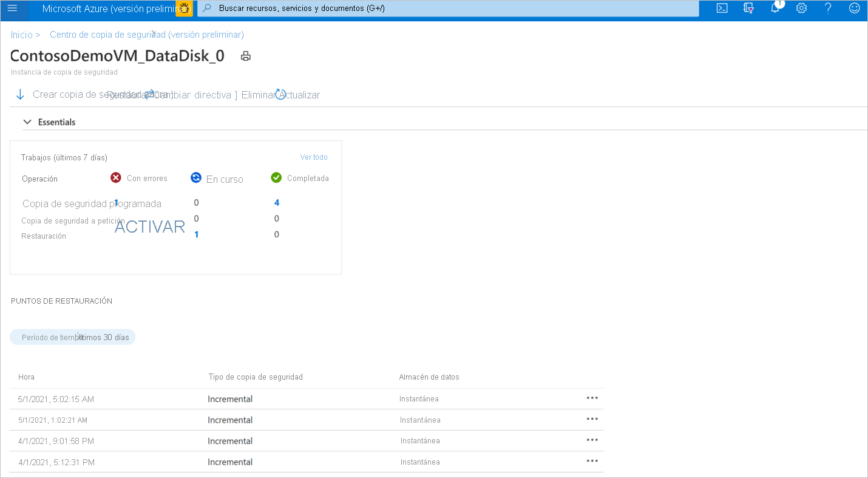The image size is (868, 478).
Task: Open more options for 5/1/2021, 5:02:15 AM row
Action: [x=592, y=398]
